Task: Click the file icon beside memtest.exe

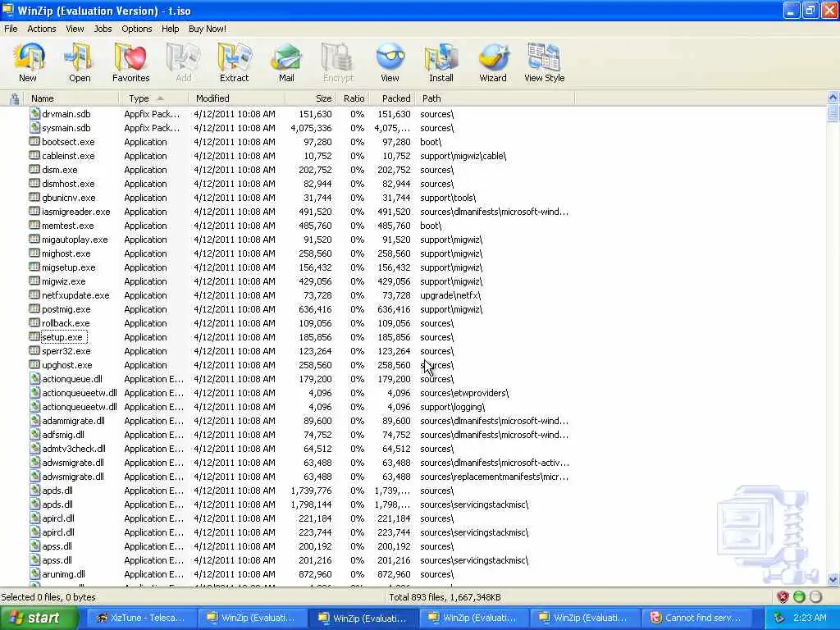Action: coord(34,225)
